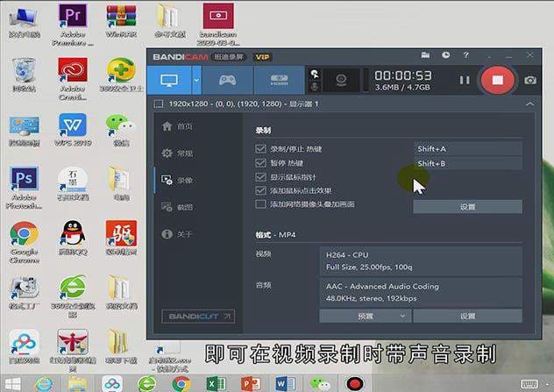Open the bandicam video file on desktop

click(x=218, y=24)
